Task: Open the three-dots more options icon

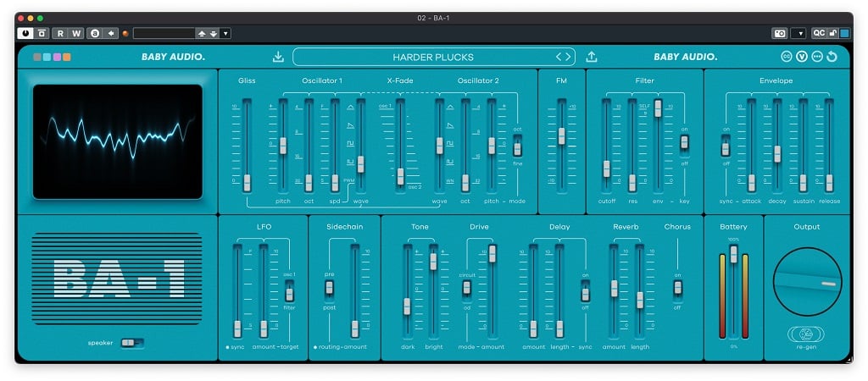Action: point(817,57)
